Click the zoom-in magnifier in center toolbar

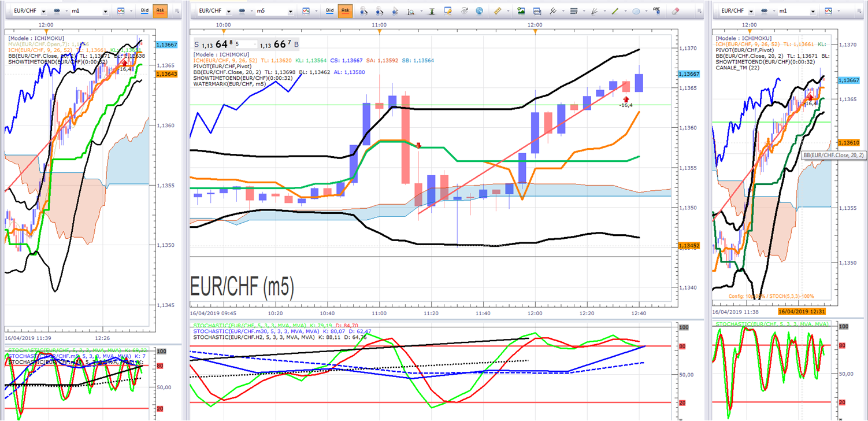(363, 11)
